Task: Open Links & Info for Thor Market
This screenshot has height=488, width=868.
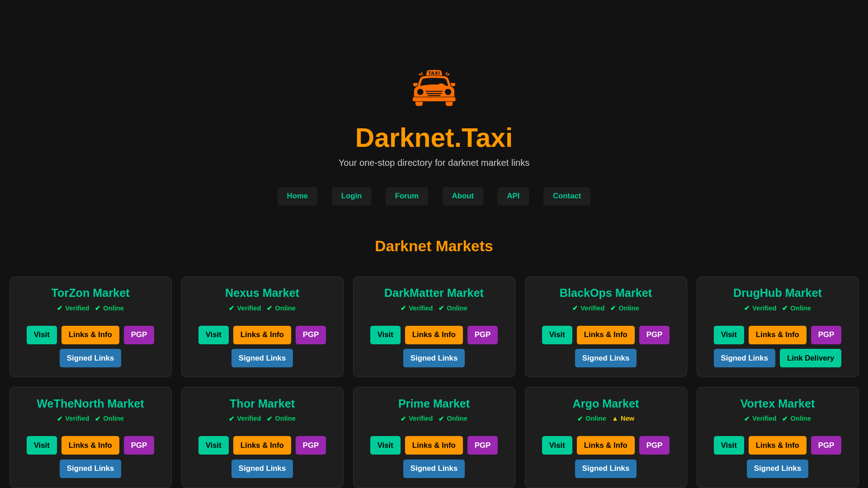Action: coord(262,446)
